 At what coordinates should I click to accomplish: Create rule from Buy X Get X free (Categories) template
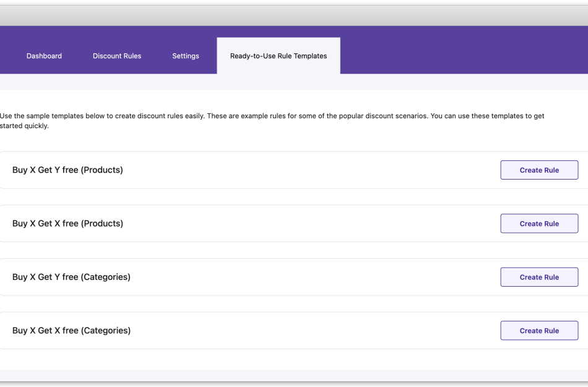538,330
